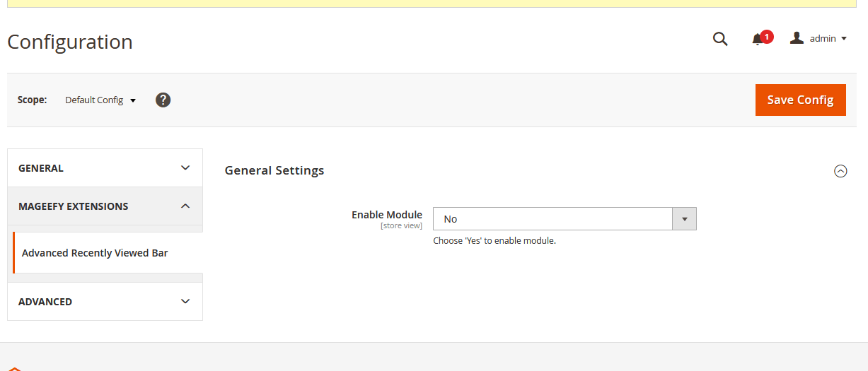Image resolution: width=868 pixels, height=371 pixels.
Task: Expand the GENERAL section chevron
Action: coord(185,168)
